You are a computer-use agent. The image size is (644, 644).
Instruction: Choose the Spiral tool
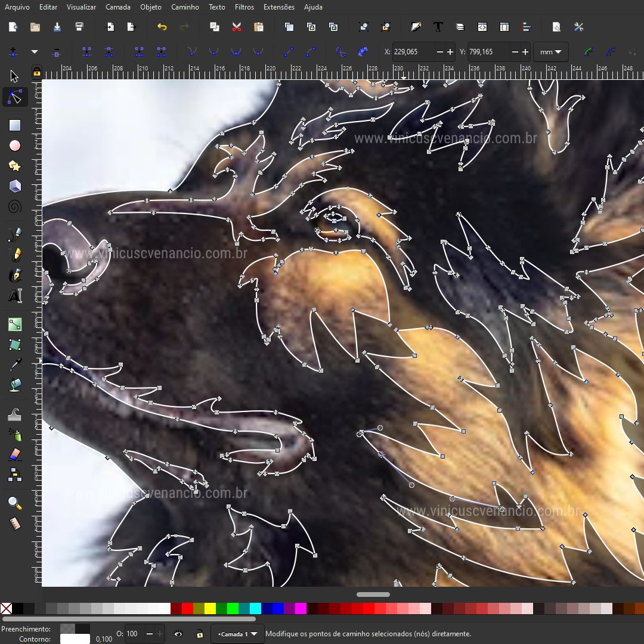[15, 206]
